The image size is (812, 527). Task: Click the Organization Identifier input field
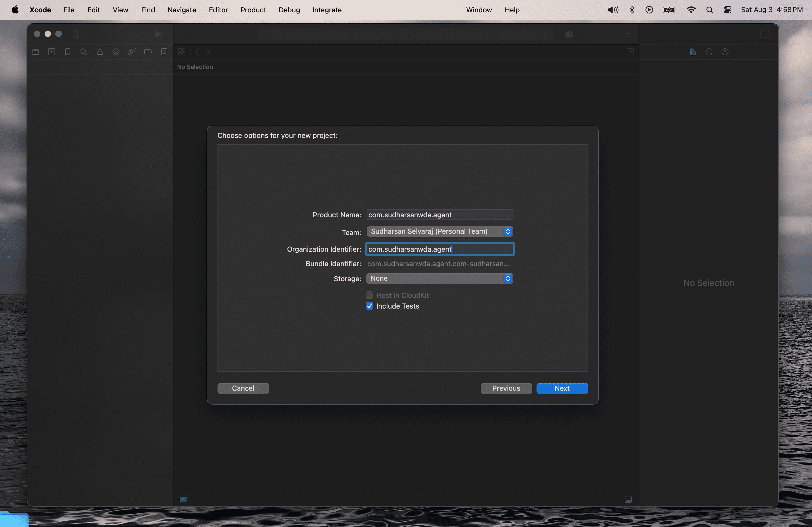(440, 249)
